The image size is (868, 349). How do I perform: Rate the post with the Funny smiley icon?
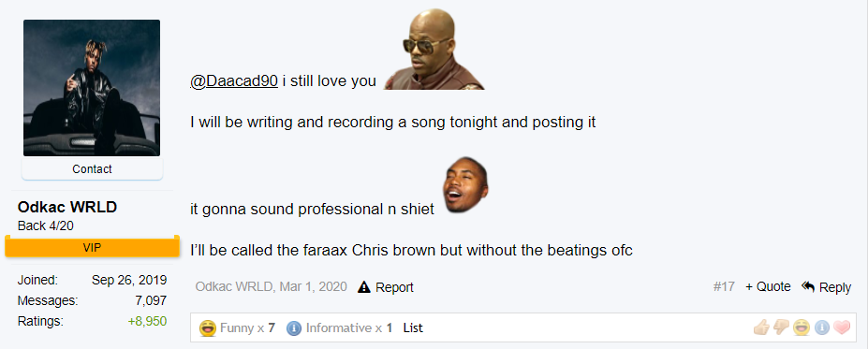coord(801,327)
